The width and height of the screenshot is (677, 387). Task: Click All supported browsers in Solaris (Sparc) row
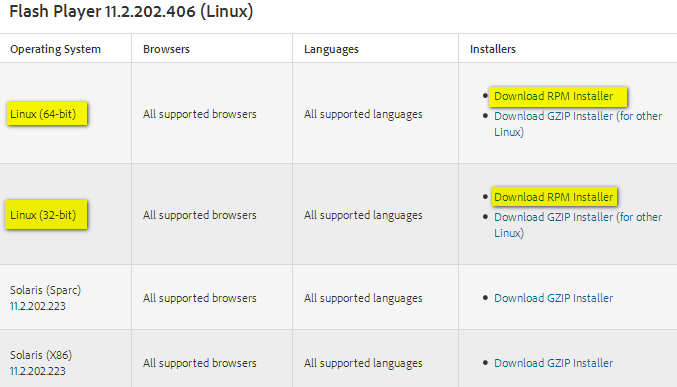(x=199, y=298)
